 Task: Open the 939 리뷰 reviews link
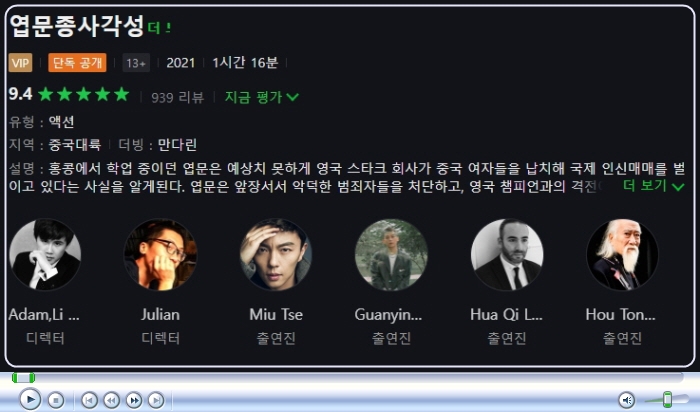(x=178, y=97)
